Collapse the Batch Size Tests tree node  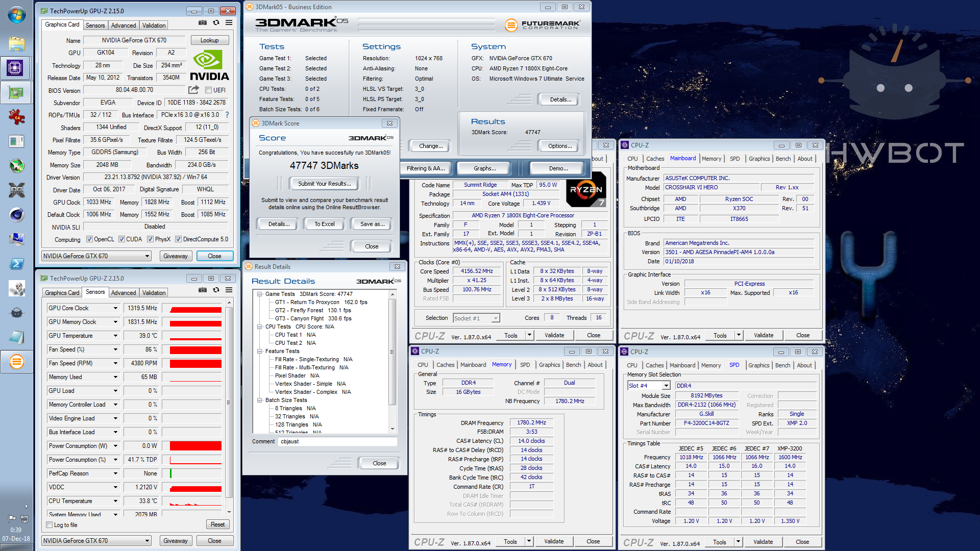coord(260,400)
